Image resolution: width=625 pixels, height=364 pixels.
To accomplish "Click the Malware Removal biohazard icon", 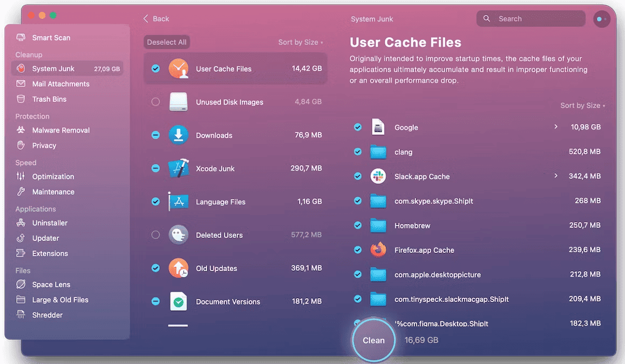I will pos(21,130).
